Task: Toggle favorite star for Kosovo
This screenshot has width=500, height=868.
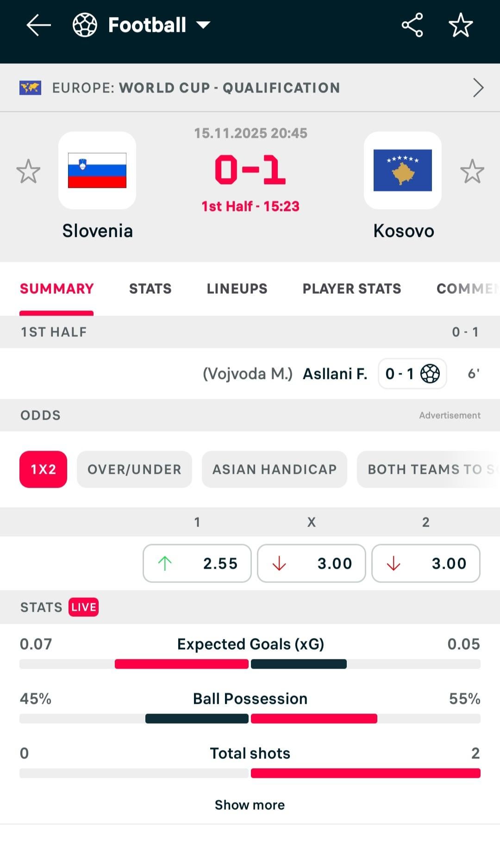Action: point(472,171)
